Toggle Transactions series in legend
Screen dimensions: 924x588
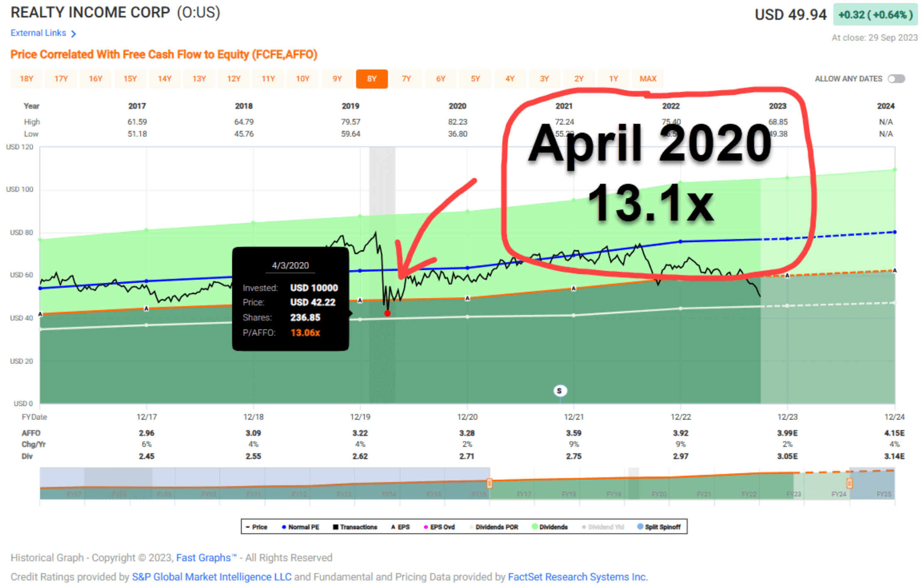[x=355, y=527]
